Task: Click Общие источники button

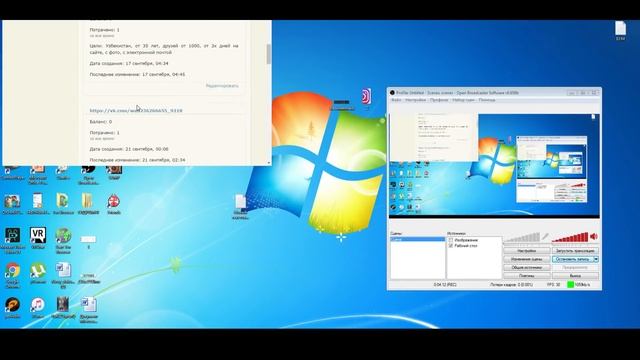Action: [x=527, y=268]
